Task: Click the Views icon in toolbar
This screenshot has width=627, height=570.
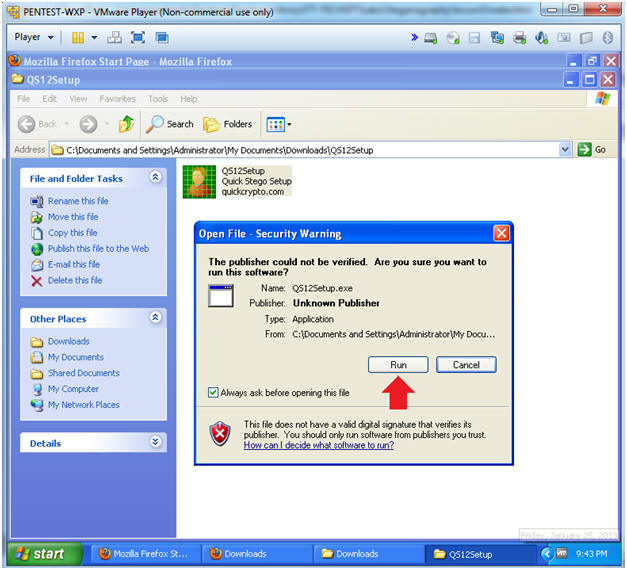Action: (276, 124)
